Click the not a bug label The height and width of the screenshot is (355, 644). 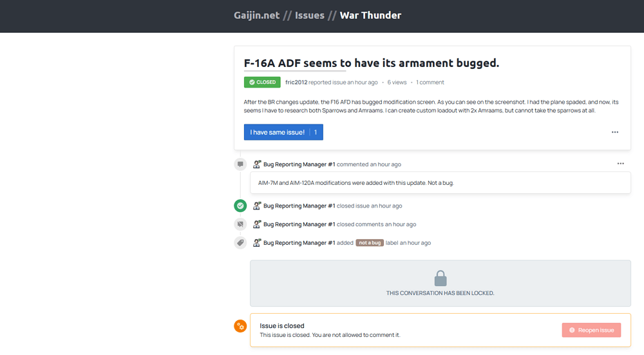tap(370, 243)
